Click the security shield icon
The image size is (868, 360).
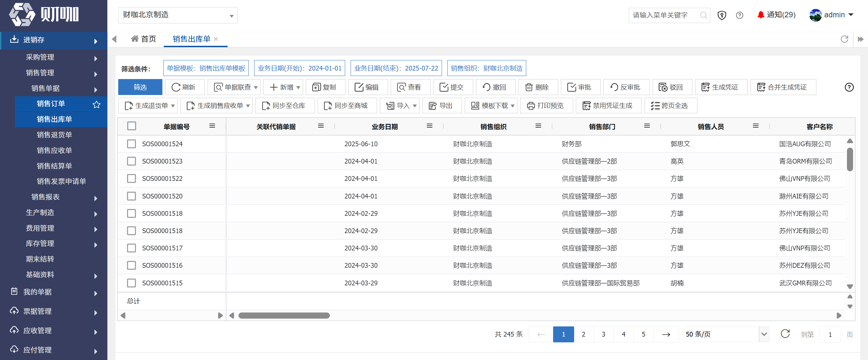pos(722,15)
